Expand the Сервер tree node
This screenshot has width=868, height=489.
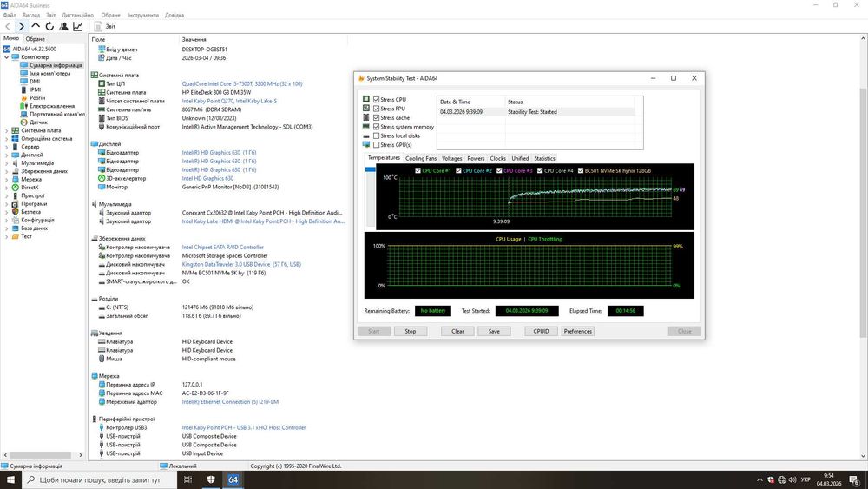point(7,147)
